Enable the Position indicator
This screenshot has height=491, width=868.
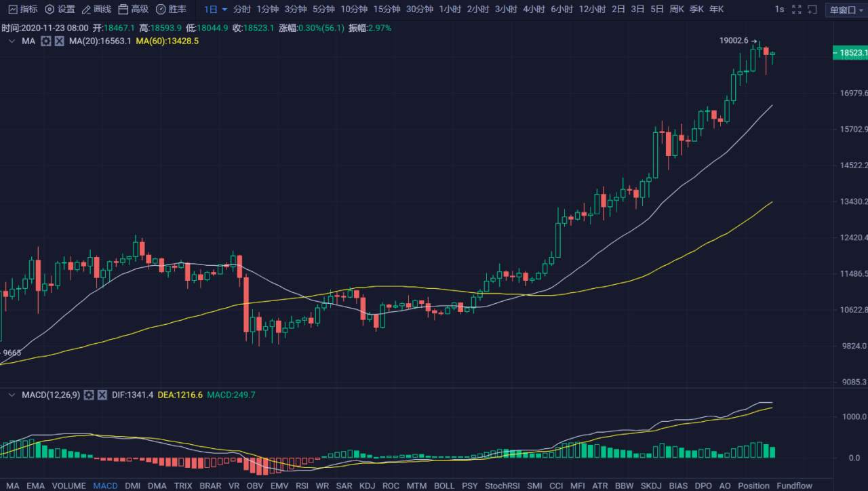(x=753, y=486)
